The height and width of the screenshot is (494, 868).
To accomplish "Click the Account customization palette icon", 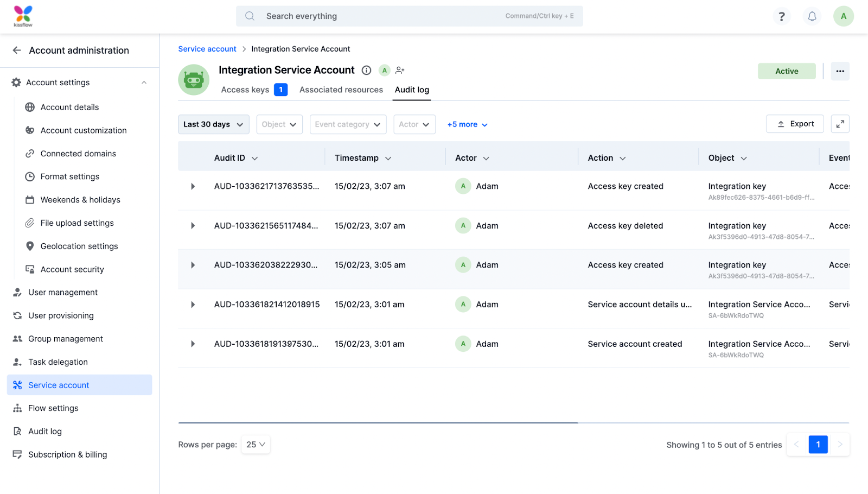I will (x=30, y=130).
